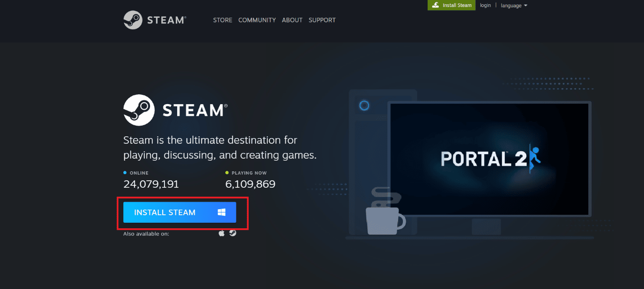
Task: Click the blue ONLINE status indicator dot
Action: 124,172
